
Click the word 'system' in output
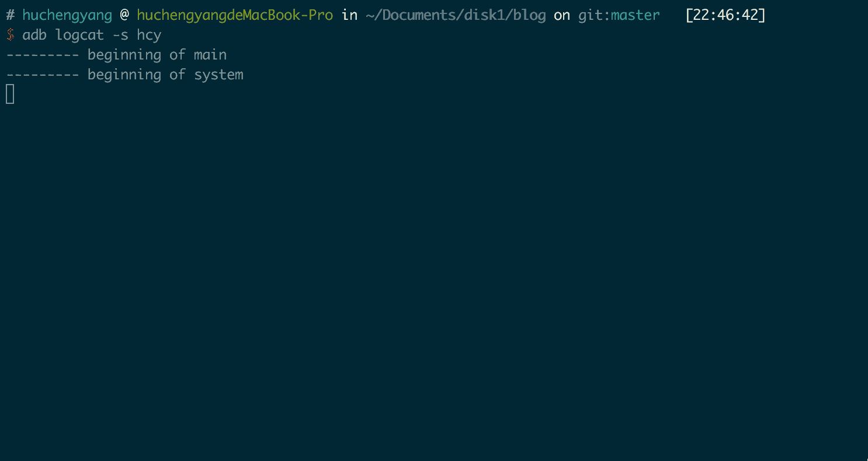click(219, 75)
